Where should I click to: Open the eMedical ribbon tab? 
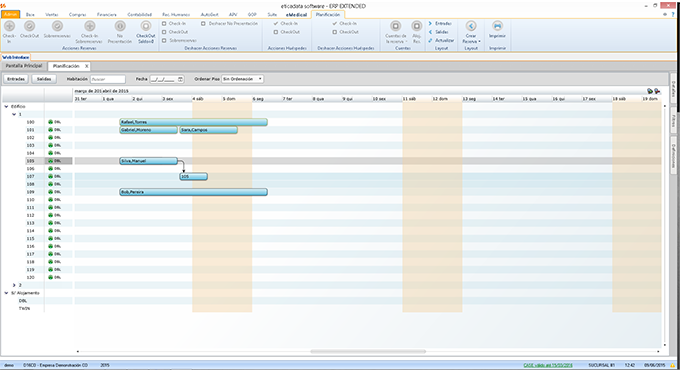point(296,14)
